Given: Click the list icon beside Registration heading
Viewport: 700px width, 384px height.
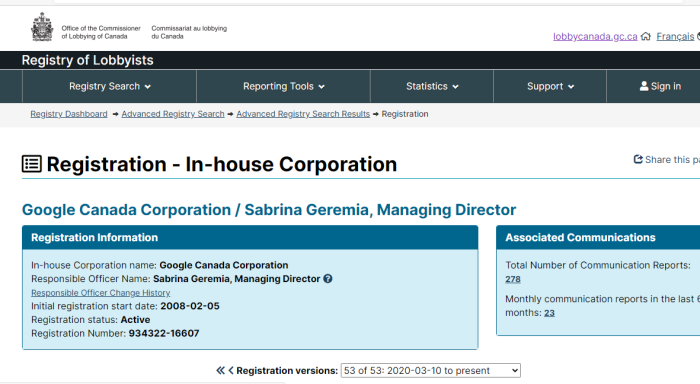Looking at the screenshot, I should click(32, 164).
